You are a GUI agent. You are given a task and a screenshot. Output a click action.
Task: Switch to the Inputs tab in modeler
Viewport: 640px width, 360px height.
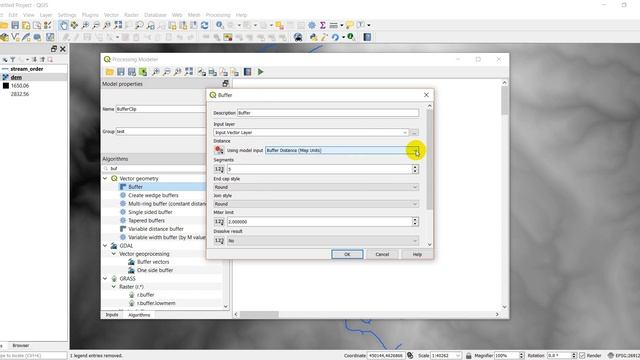112,315
